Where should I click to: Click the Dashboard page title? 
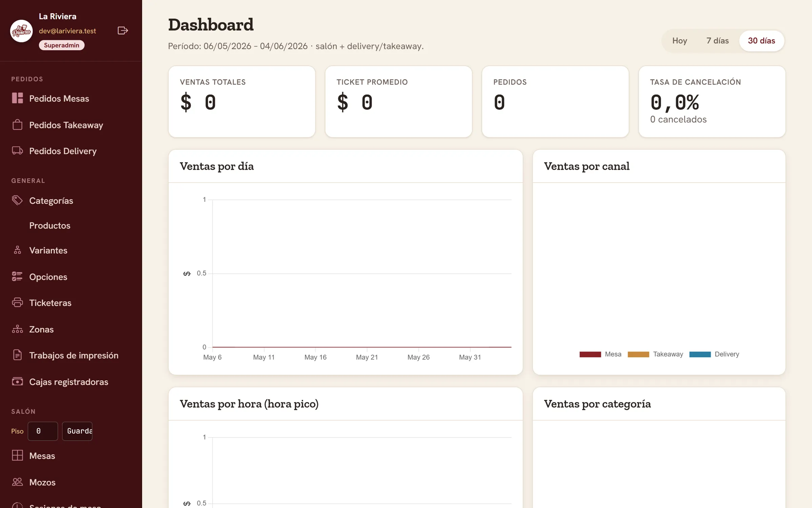(x=211, y=25)
